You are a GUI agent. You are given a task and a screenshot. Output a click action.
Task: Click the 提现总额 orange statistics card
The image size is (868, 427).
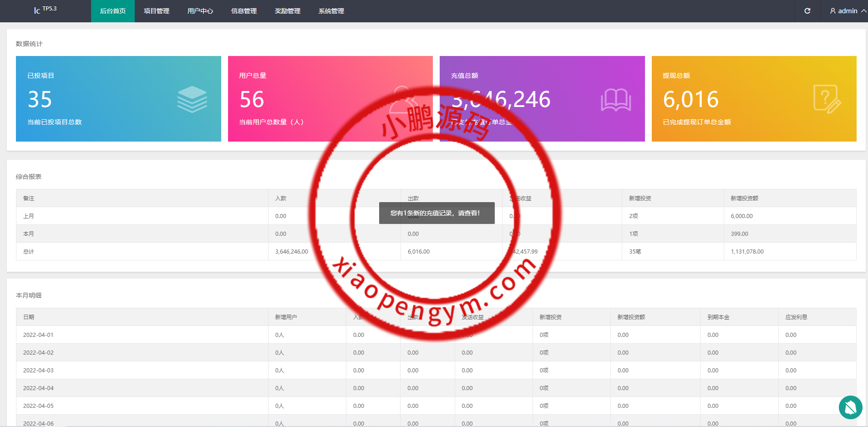point(753,99)
